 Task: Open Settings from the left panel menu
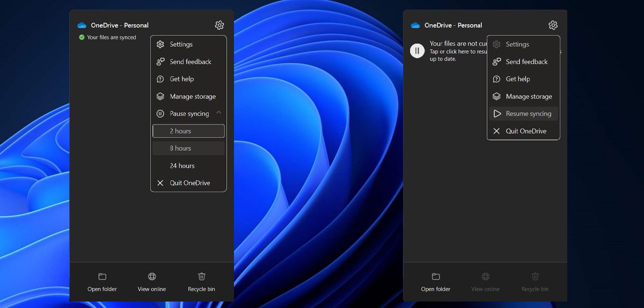click(x=181, y=45)
